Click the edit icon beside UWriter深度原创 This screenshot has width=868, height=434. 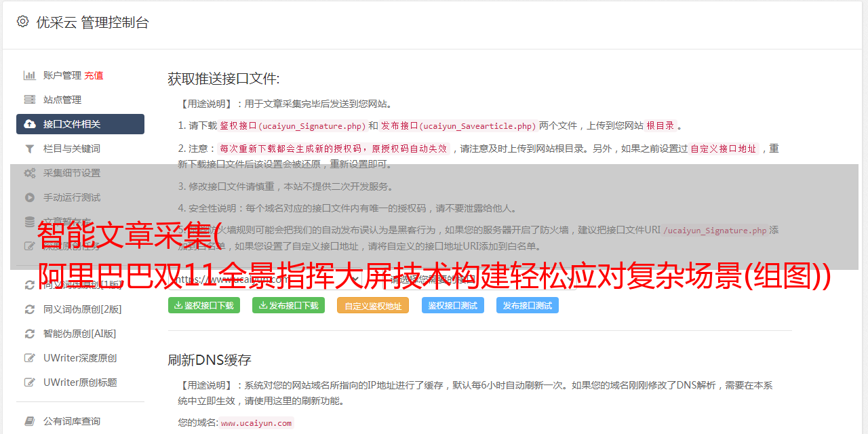30,358
